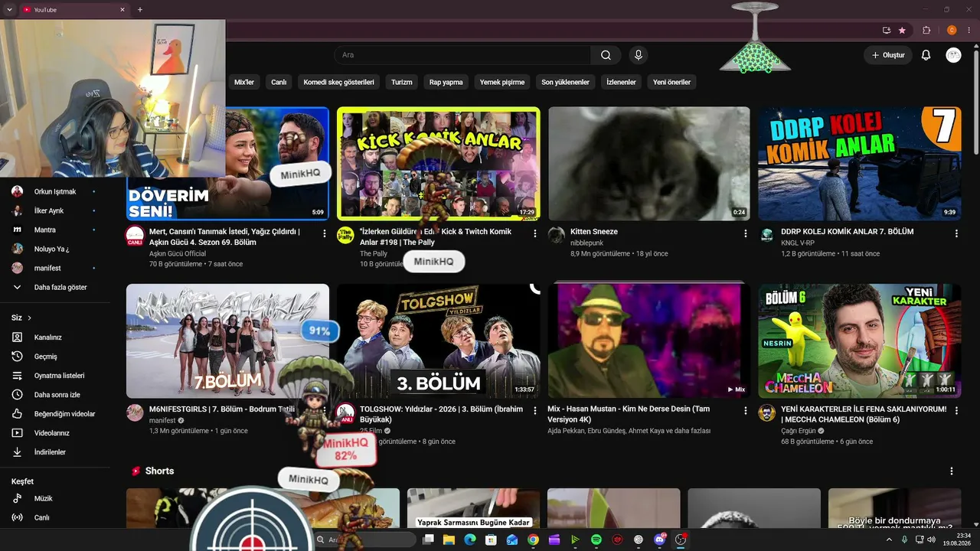
Task: Open Microsoft Edge from the taskbar
Action: pyautogui.click(x=470, y=540)
